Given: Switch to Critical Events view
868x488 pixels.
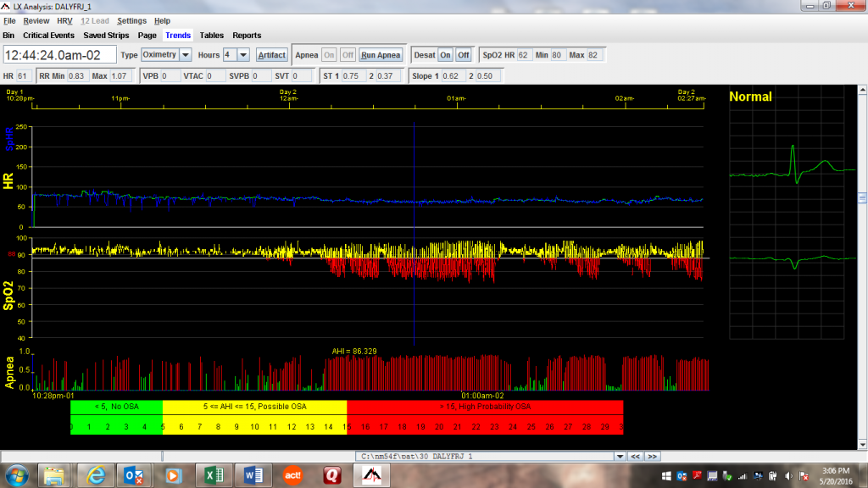Looking at the screenshot, I should tap(48, 36).
